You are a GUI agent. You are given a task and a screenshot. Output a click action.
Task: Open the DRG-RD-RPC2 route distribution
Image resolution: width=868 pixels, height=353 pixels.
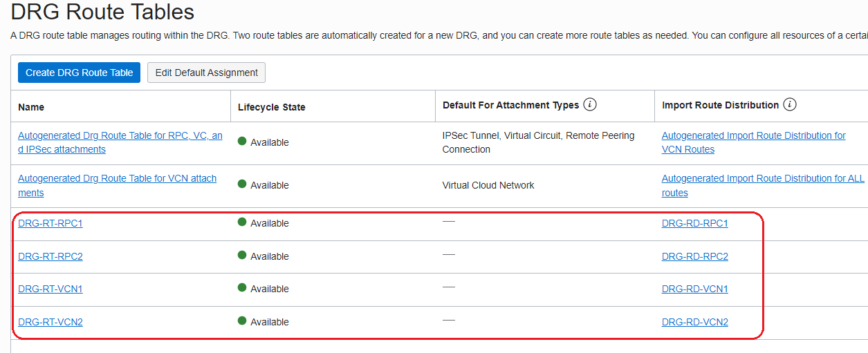(x=694, y=256)
